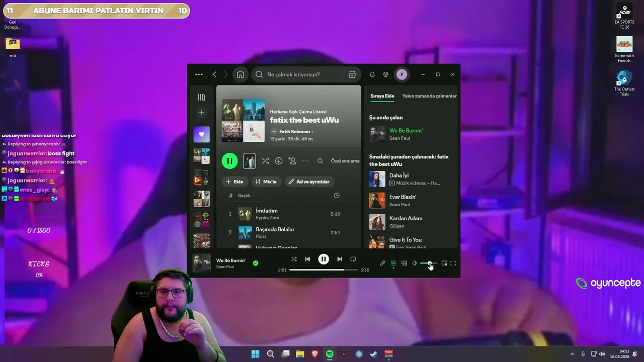Toggle the green saved checkmark
Image resolution: width=644 pixels, height=362 pixels.
pos(256,263)
